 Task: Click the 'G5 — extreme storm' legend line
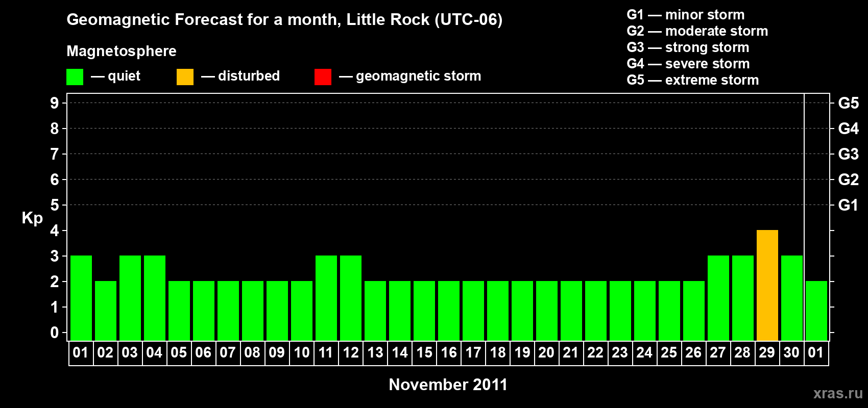coord(693,80)
